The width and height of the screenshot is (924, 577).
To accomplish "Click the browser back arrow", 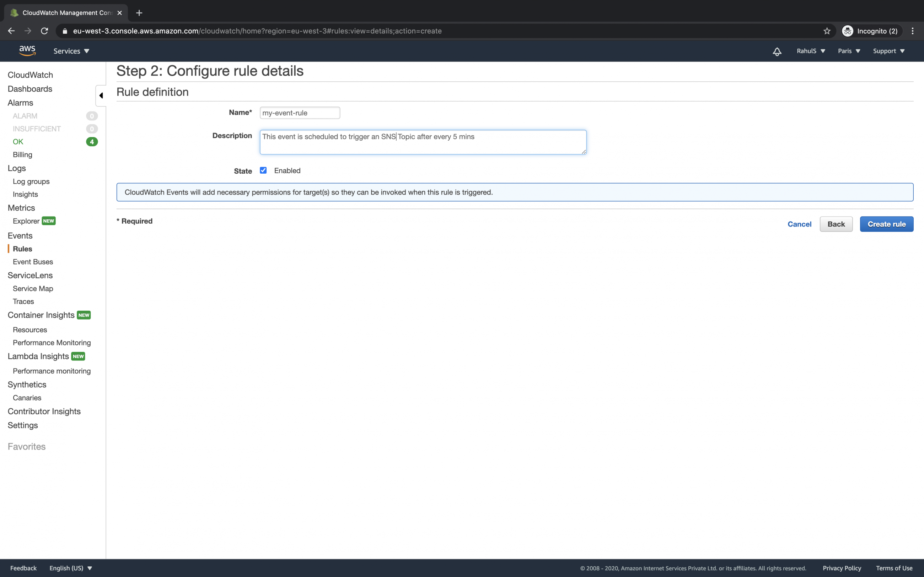I will (11, 31).
